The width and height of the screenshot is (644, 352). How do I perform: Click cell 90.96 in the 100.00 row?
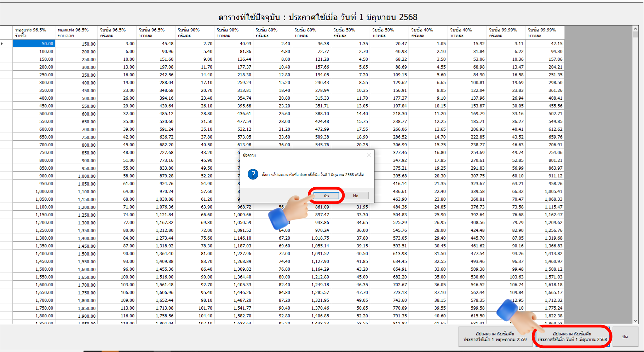[x=156, y=51]
